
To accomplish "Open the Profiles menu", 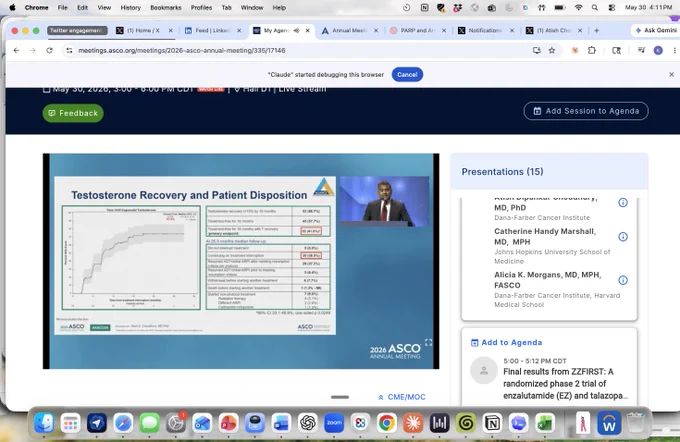I will point(201,7).
